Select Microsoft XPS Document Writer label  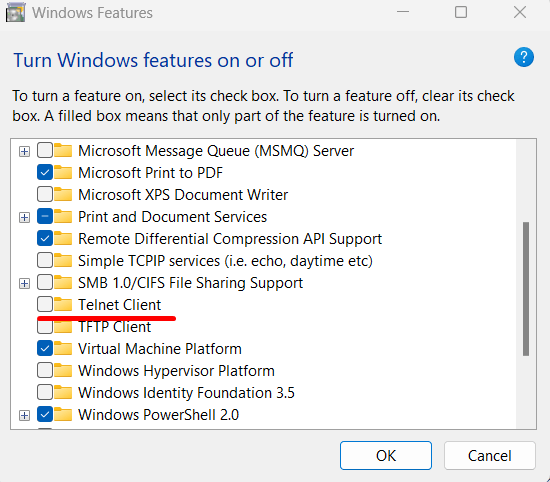(183, 195)
